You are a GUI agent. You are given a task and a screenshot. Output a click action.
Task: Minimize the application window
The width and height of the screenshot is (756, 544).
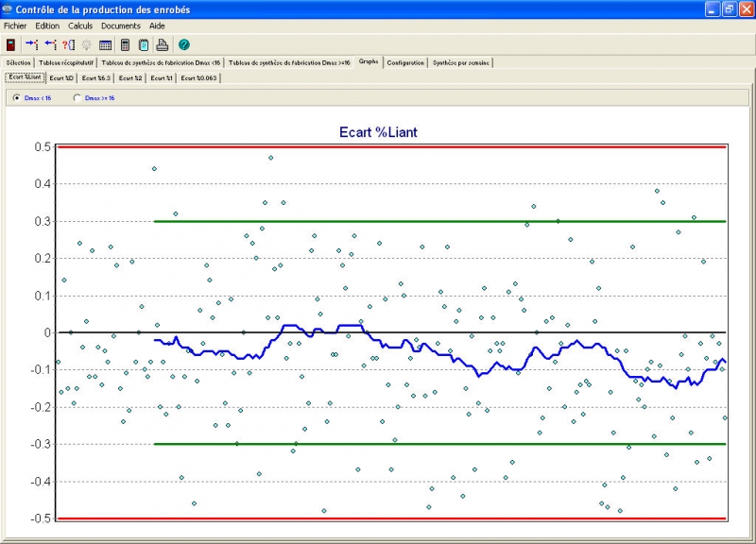click(x=713, y=9)
